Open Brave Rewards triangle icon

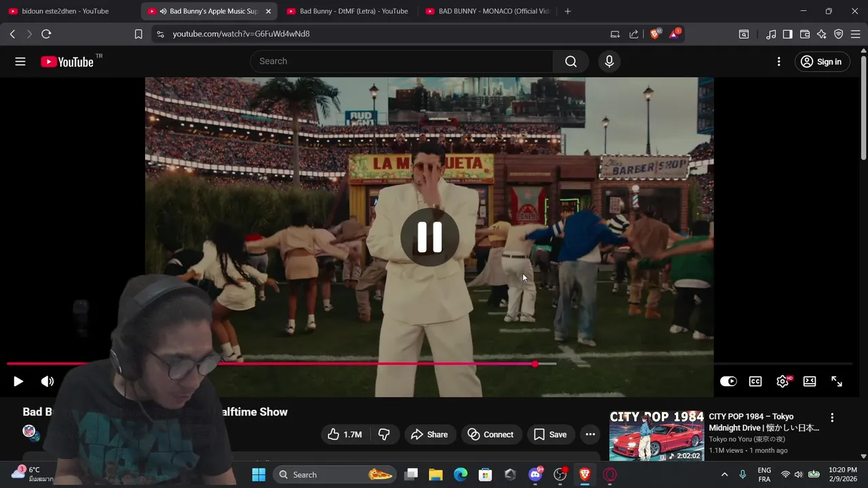pos(675,33)
